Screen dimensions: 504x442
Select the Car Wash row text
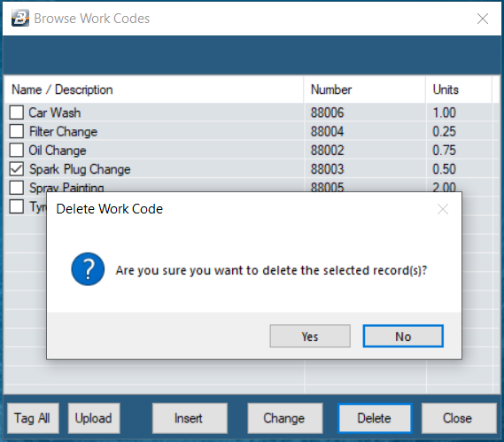click(x=55, y=112)
